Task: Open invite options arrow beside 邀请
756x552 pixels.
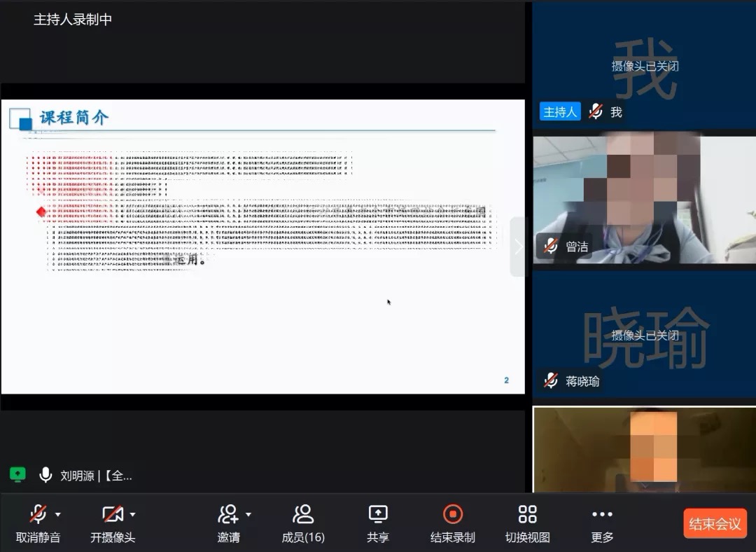Action: [248, 515]
